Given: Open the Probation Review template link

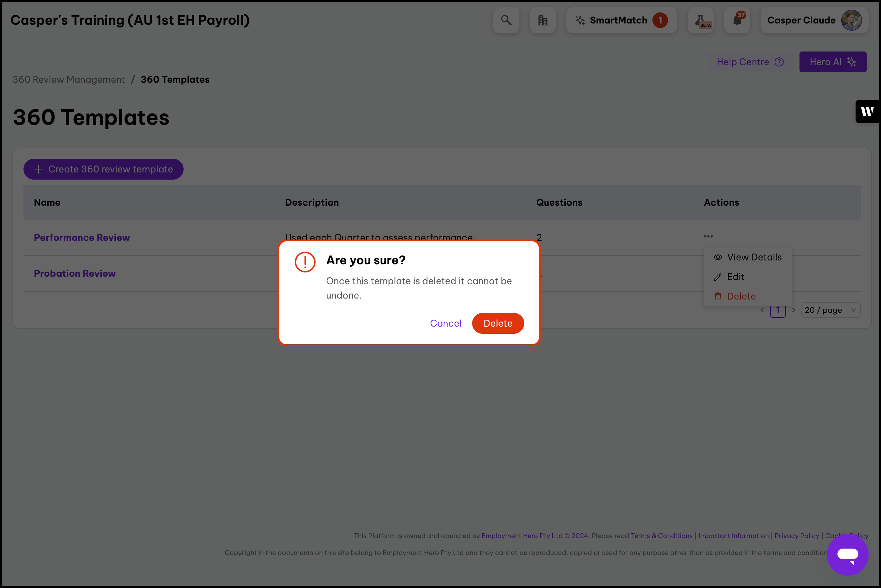Looking at the screenshot, I should point(75,273).
